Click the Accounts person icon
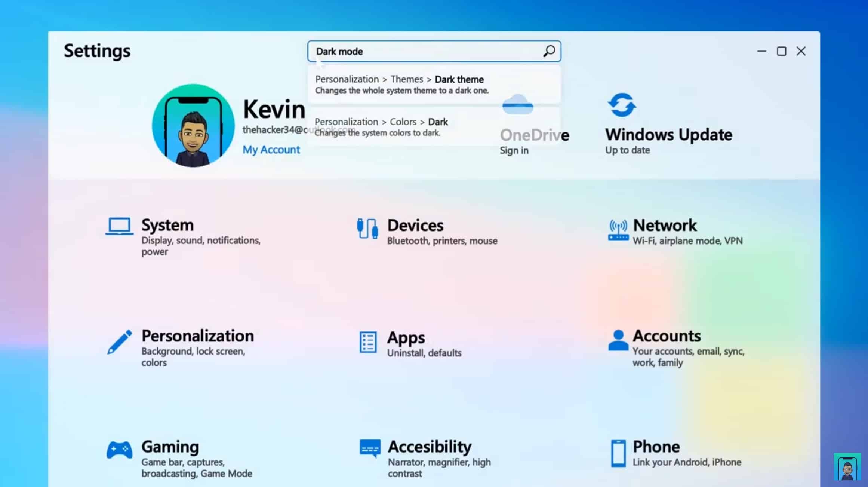This screenshot has height=487, width=868. click(618, 340)
